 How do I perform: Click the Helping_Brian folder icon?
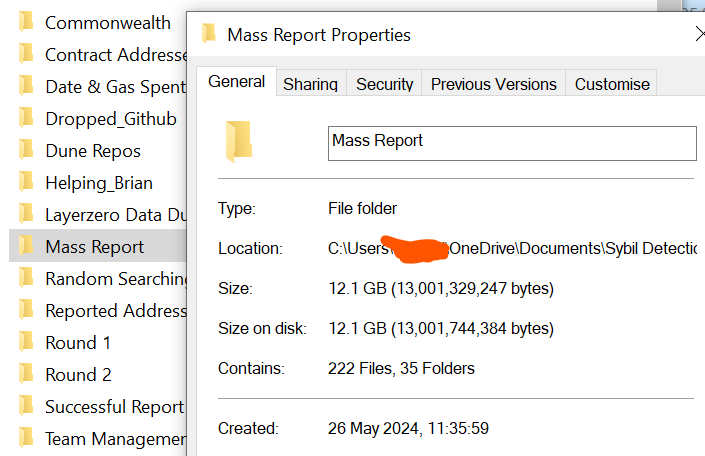pyautogui.click(x=26, y=182)
